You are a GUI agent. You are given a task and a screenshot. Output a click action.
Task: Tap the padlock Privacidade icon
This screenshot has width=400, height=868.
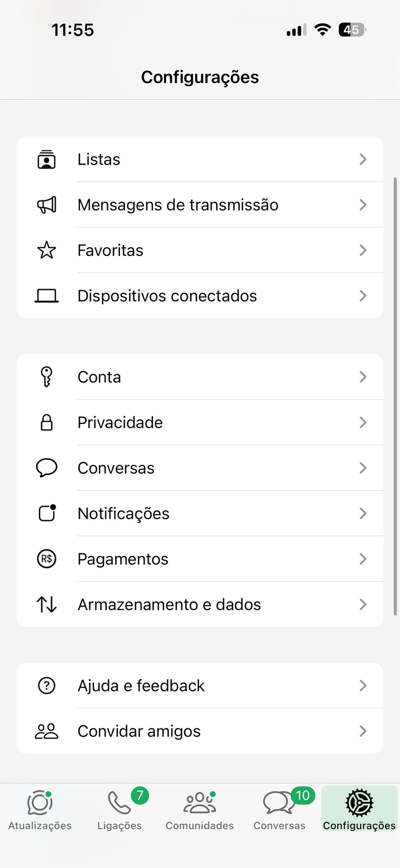pyautogui.click(x=47, y=422)
